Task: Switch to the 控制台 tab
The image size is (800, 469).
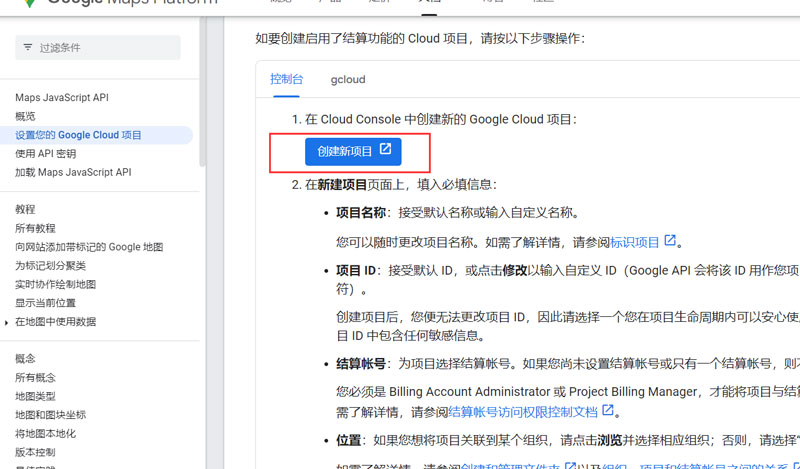Action: pyautogui.click(x=286, y=79)
